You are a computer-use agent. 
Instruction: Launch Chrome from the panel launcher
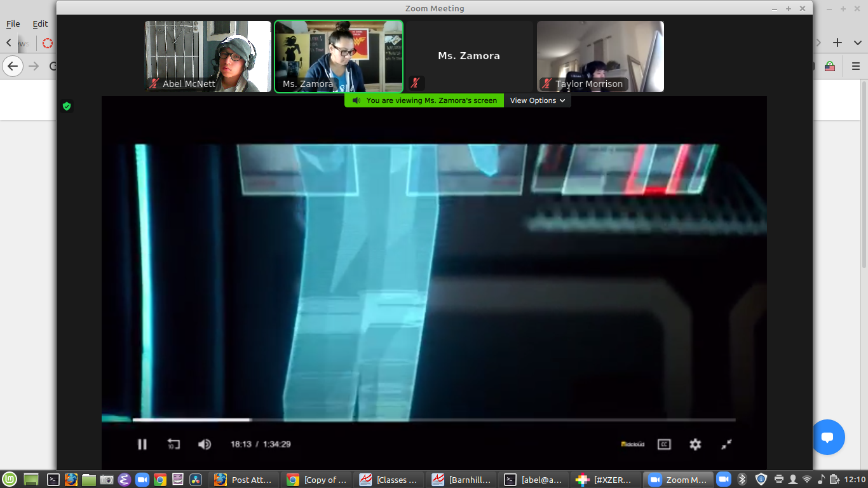160,480
